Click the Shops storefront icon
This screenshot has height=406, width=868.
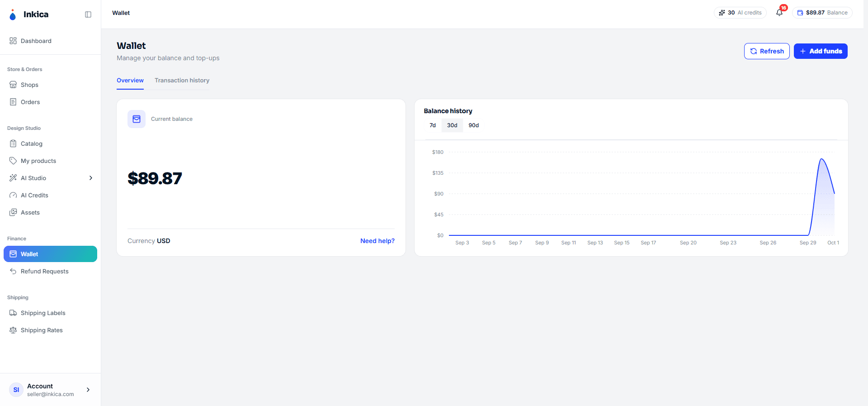13,85
